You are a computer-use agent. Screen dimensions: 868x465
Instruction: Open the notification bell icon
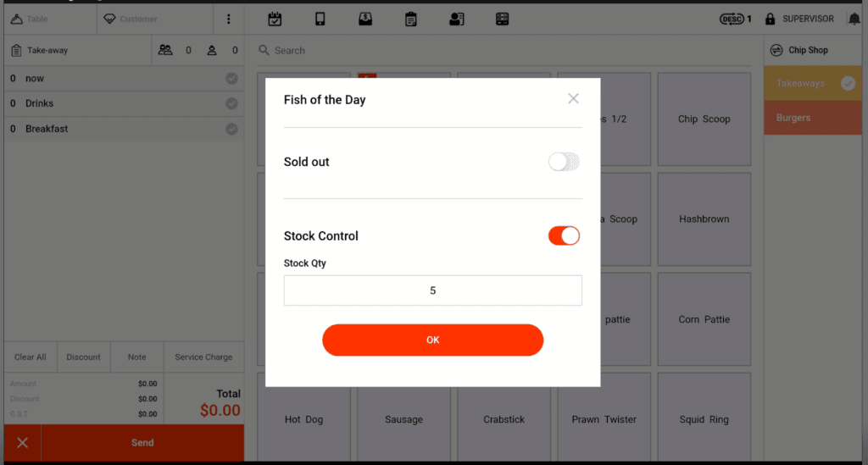[854, 19]
